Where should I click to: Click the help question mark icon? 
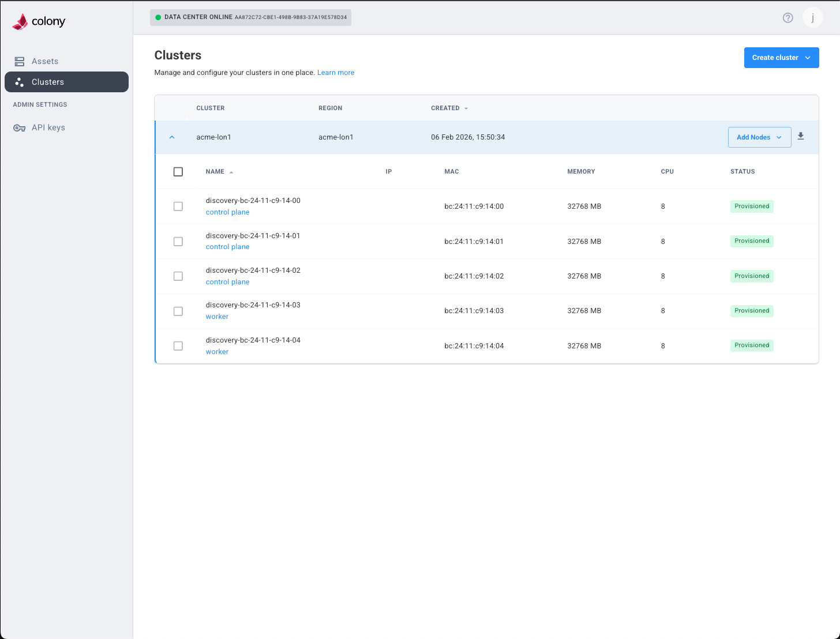tap(787, 17)
